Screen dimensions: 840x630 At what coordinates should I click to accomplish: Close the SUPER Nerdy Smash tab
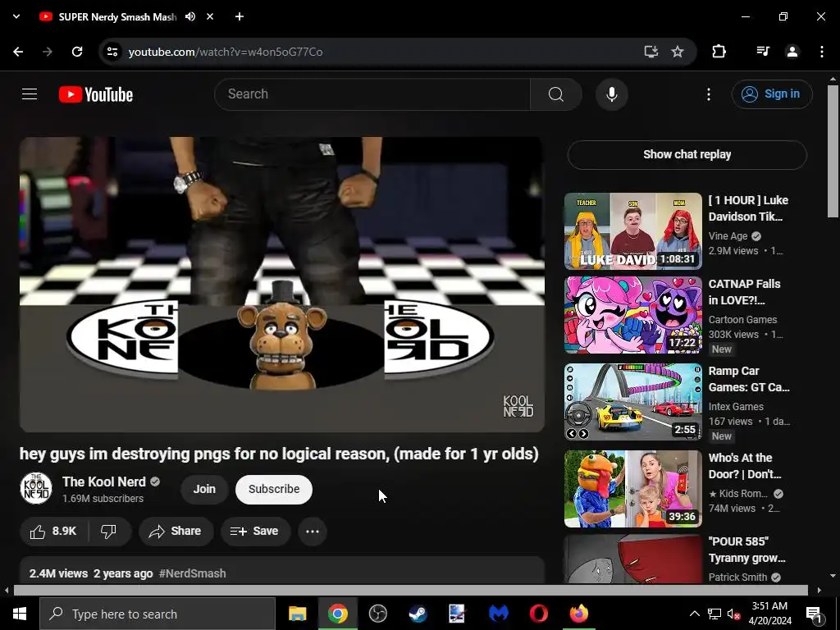coord(210,16)
